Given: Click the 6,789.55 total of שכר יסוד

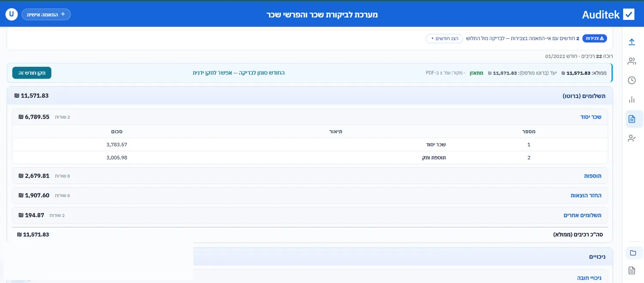Looking at the screenshot, I should coord(34,117).
